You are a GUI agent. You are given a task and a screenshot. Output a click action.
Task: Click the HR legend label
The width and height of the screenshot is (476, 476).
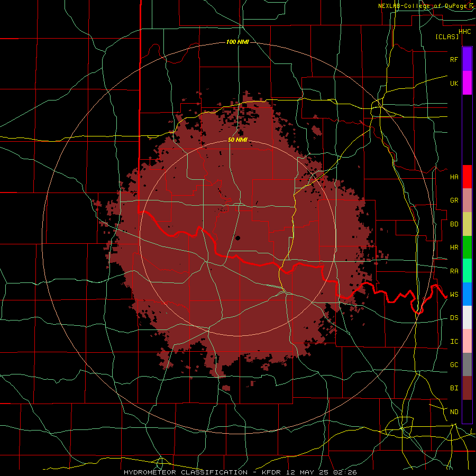(x=454, y=248)
